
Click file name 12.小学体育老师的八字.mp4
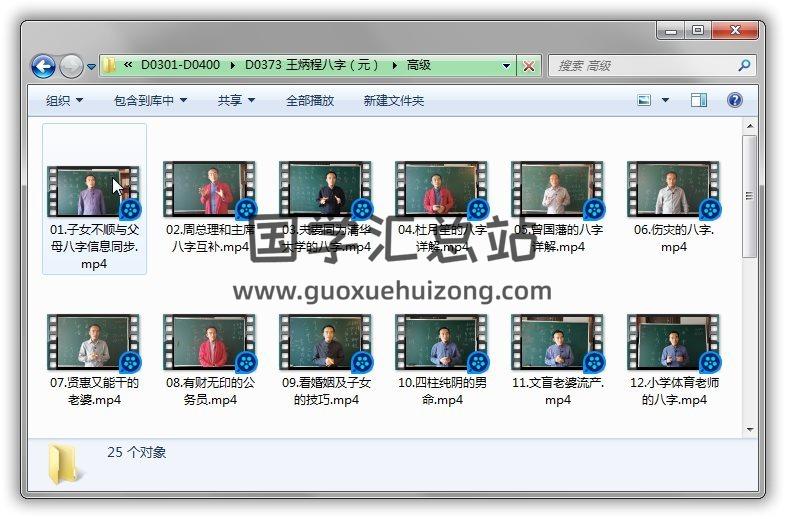pos(674,391)
